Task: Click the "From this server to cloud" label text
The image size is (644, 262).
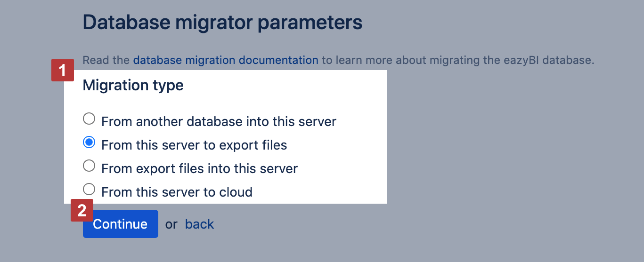Action: [x=177, y=192]
